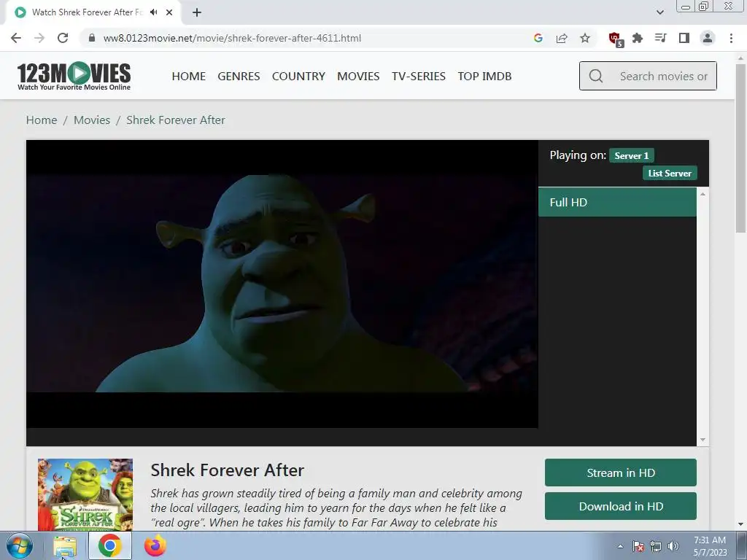
Task: Bookmark this page with the star icon
Action: point(585,38)
